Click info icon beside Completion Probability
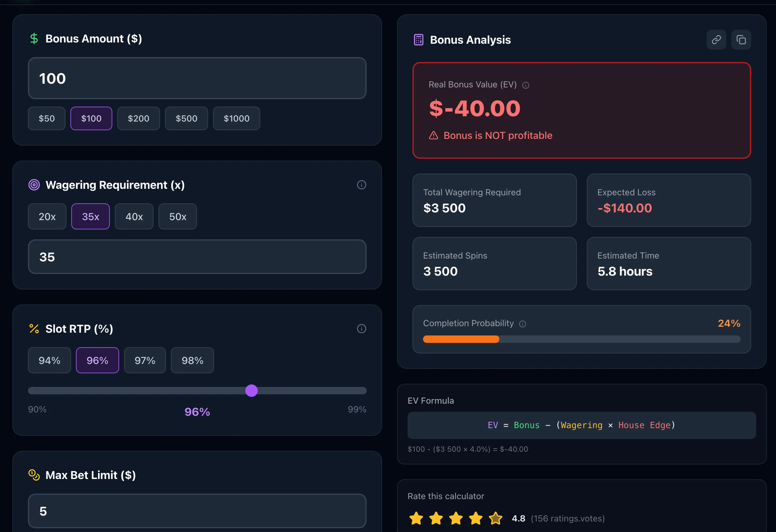 pos(523,324)
